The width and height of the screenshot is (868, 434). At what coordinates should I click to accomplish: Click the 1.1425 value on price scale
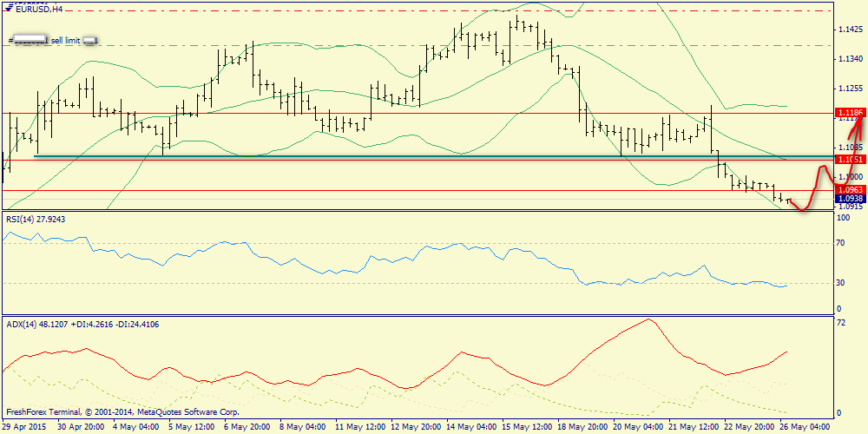coord(848,29)
